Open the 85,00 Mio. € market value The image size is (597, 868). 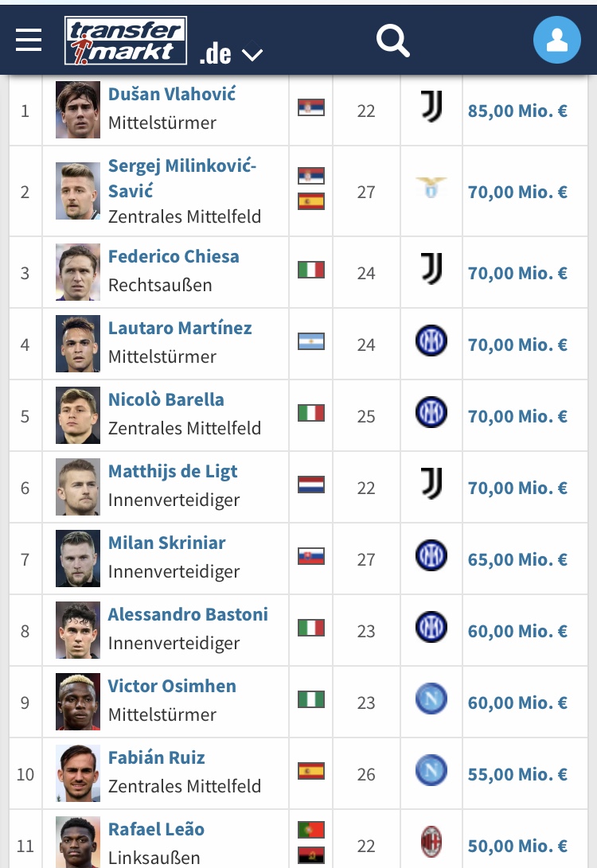(518, 111)
